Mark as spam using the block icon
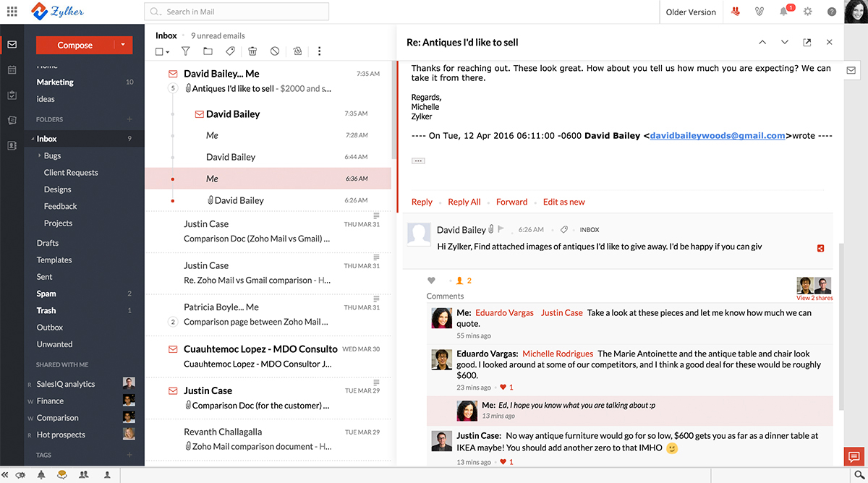 pyautogui.click(x=275, y=51)
